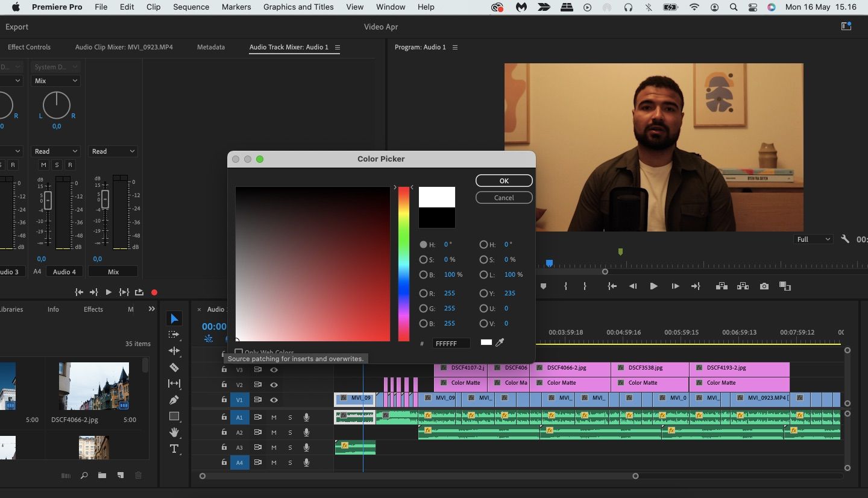This screenshot has height=498, width=868.
Task: Toggle visibility of video track V2
Action: [x=274, y=385]
